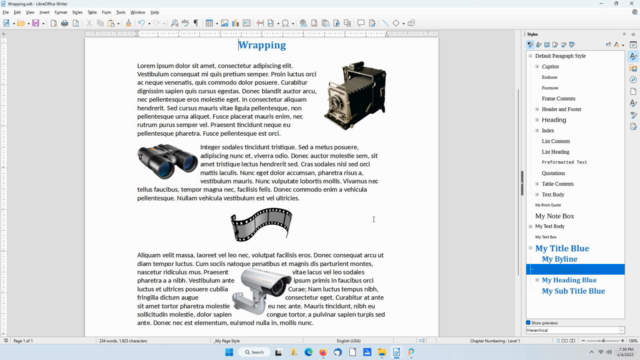Click the status bar zoom slider
The image size is (640, 360).
[x=603, y=340]
